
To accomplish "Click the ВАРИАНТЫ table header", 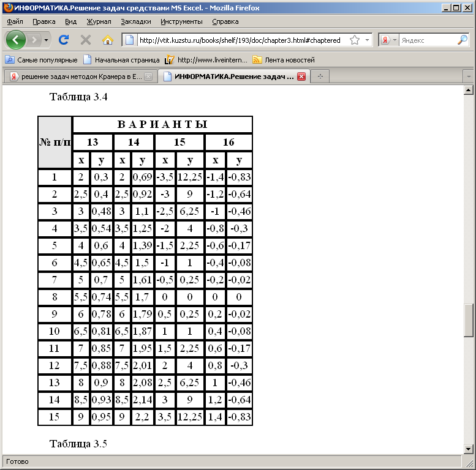I will click(x=163, y=124).
